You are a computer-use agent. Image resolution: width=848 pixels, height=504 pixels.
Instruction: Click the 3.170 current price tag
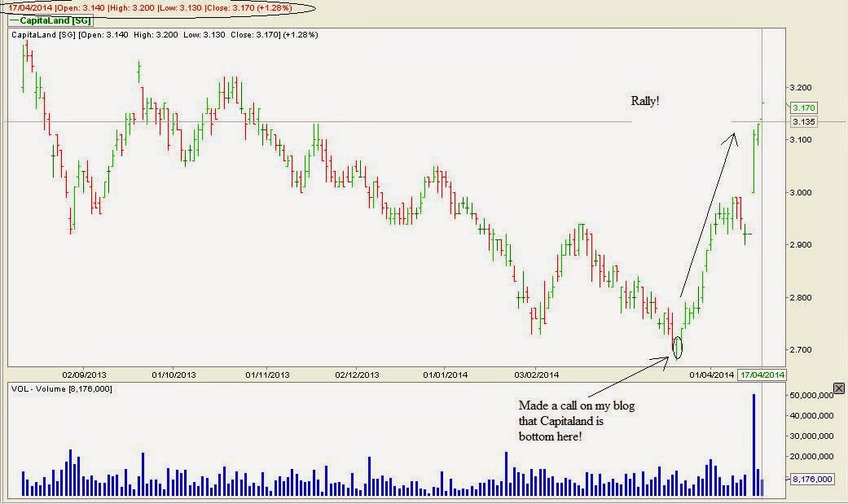coord(804,107)
